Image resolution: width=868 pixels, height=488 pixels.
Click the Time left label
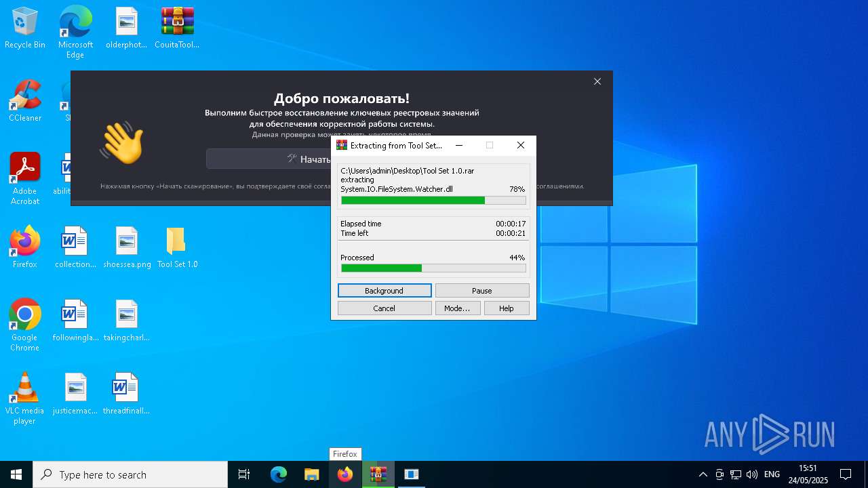coord(355,233)
